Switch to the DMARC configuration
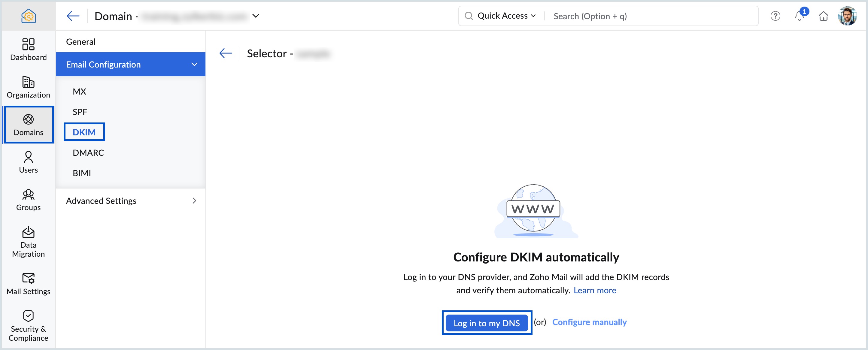The height and width of the screenshot is (350, 868). (88, 152)
